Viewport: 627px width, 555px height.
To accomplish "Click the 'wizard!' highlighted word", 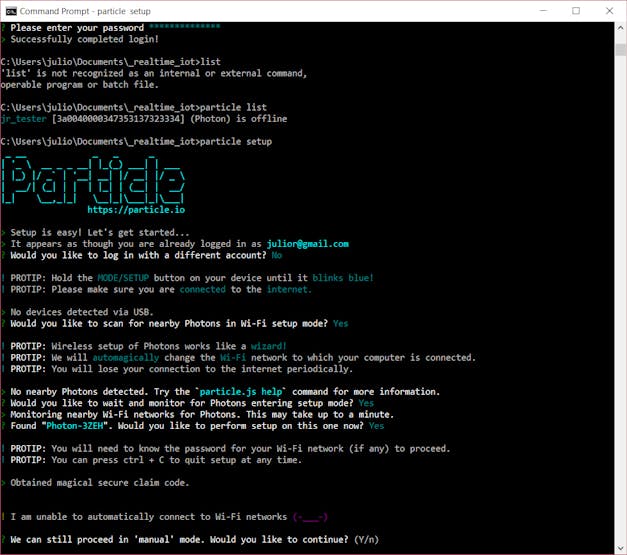I will tap(269, 346).
